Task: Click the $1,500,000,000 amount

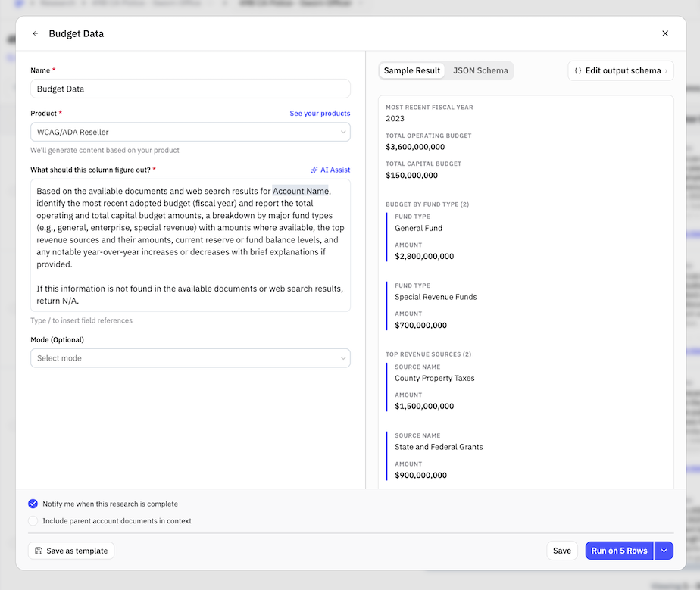Action: click(424, 407)
